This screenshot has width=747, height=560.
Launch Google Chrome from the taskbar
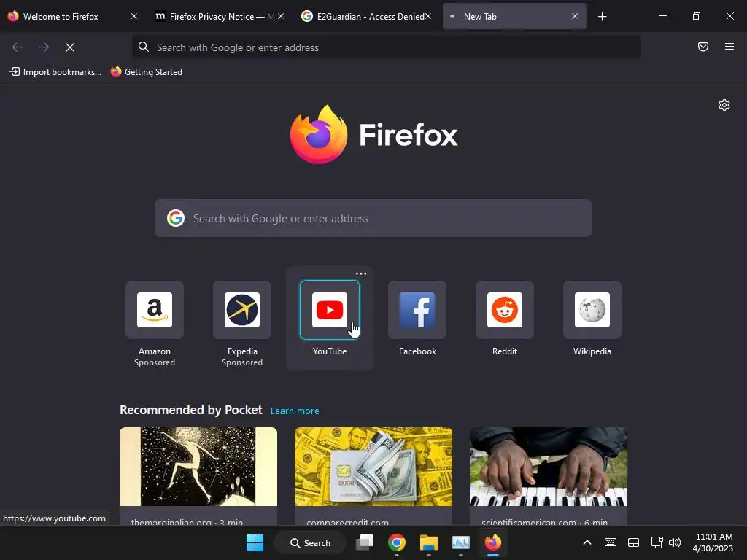point(397,542)
